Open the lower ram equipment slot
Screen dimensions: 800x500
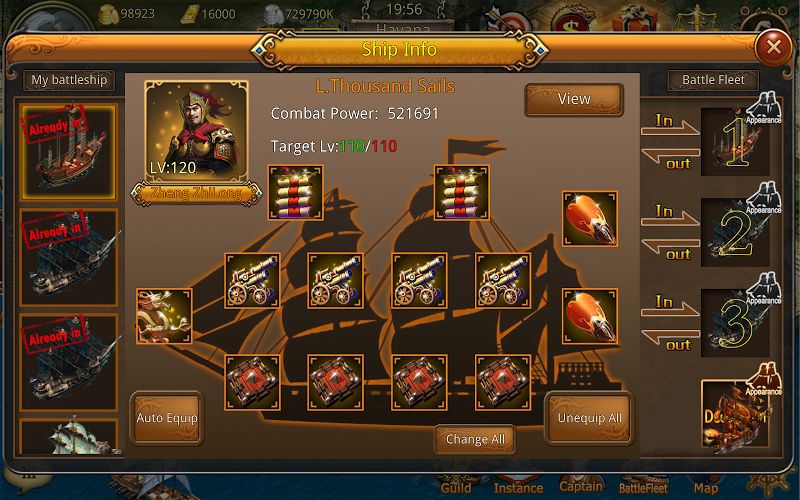click(x=590, y=316)
